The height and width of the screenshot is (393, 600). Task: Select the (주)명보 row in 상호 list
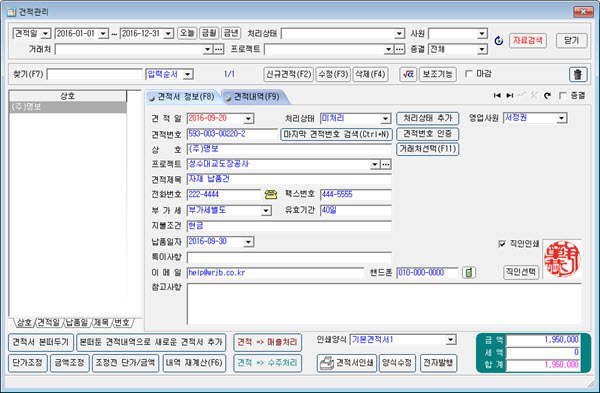coord(68,107)
